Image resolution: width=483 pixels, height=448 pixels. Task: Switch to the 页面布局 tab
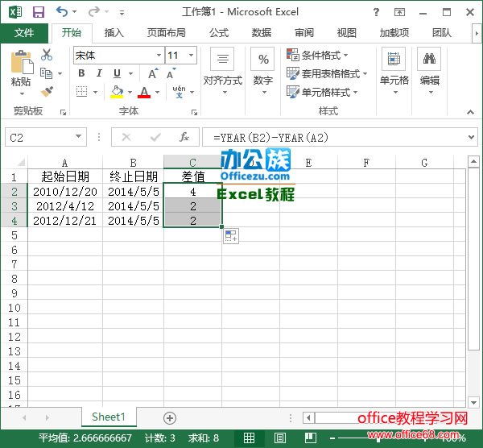point(167,33)
